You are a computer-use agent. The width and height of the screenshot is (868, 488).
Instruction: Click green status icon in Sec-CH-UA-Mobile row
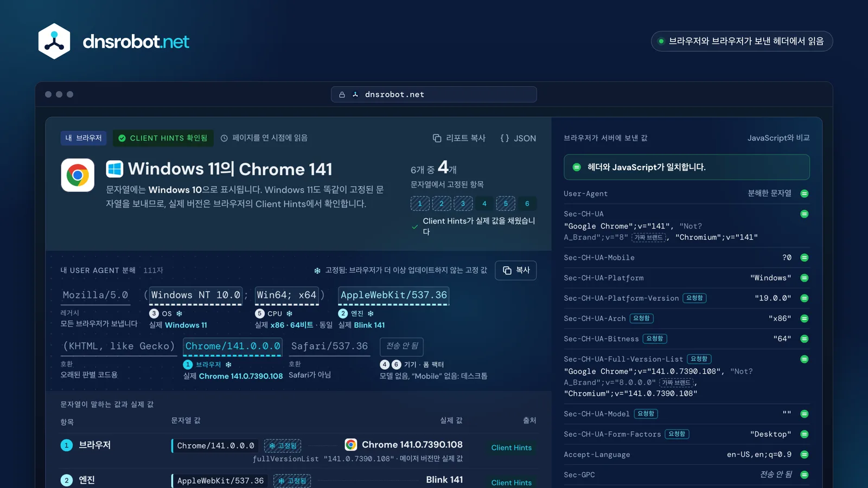pyautogui.click(x=805, y=258)
